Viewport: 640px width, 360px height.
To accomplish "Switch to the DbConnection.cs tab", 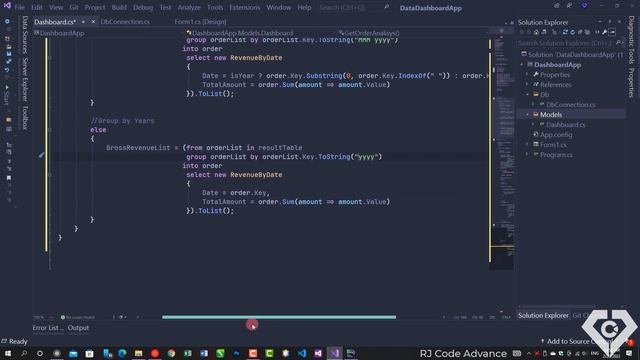I will tap(125, 22).
